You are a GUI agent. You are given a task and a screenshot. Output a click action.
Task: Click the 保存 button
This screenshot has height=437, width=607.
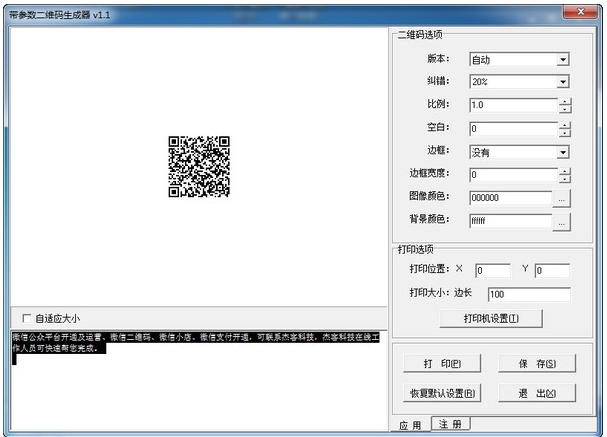point(537,364)
